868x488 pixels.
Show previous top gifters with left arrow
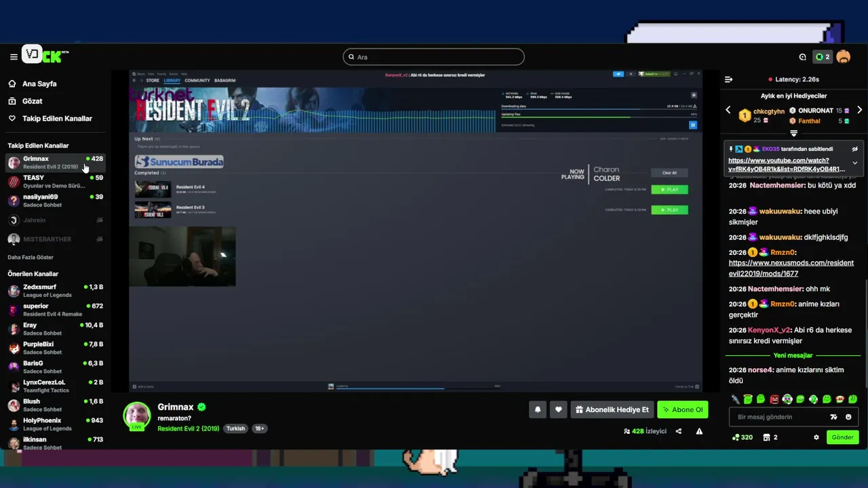coord(728,110)
